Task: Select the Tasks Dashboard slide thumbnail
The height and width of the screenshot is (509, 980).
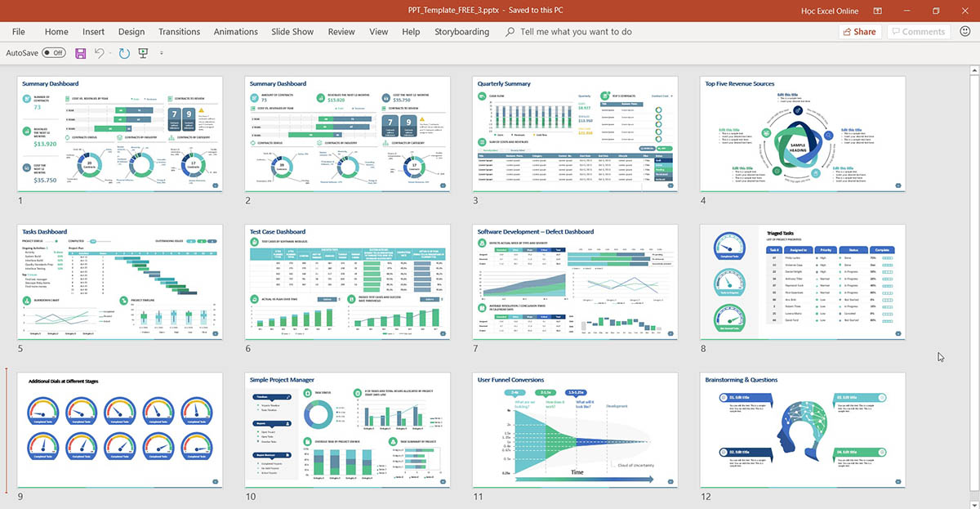Action: coord(120,282)
